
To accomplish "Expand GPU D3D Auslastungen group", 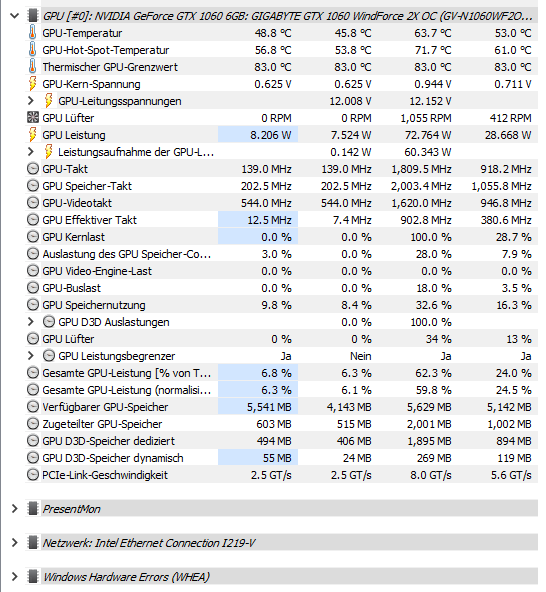I will pos(31,322).
